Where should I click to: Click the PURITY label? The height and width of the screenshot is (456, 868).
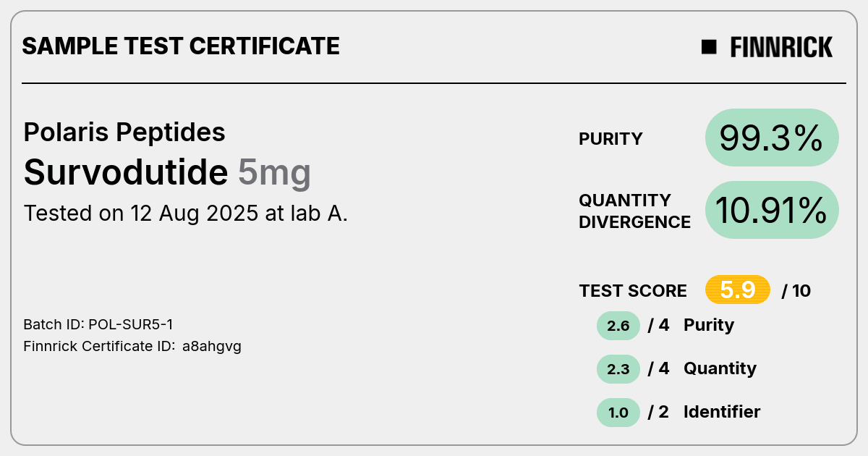pos(610,139)
